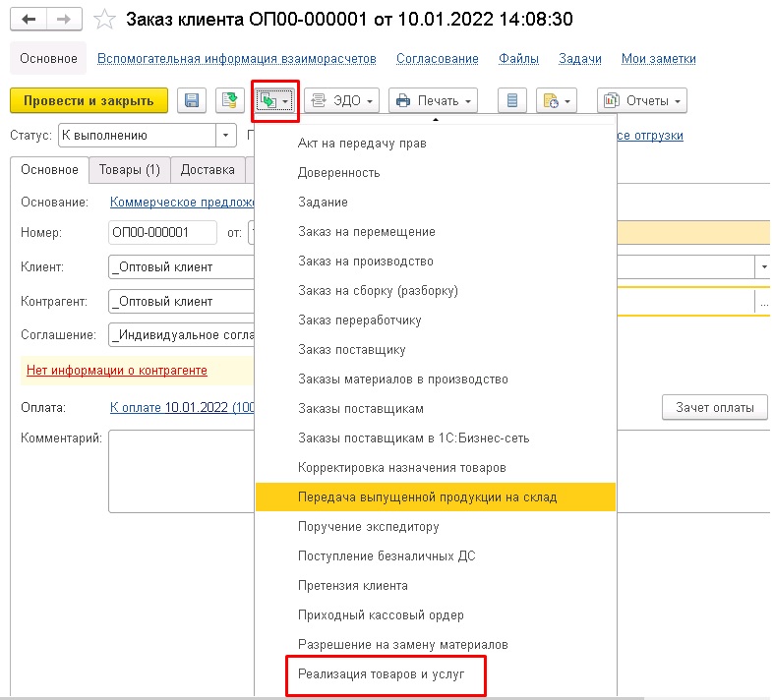The width and height of the screenshot is (774, 700).
Task: Add document to favorites with star icon
Action: (102, 20)
